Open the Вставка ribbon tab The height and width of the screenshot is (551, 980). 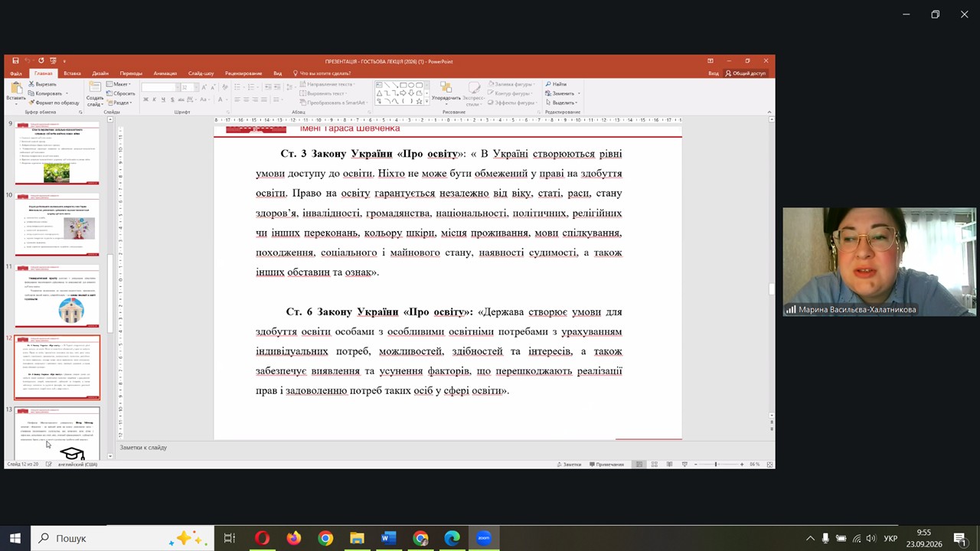tap(72, 73)
